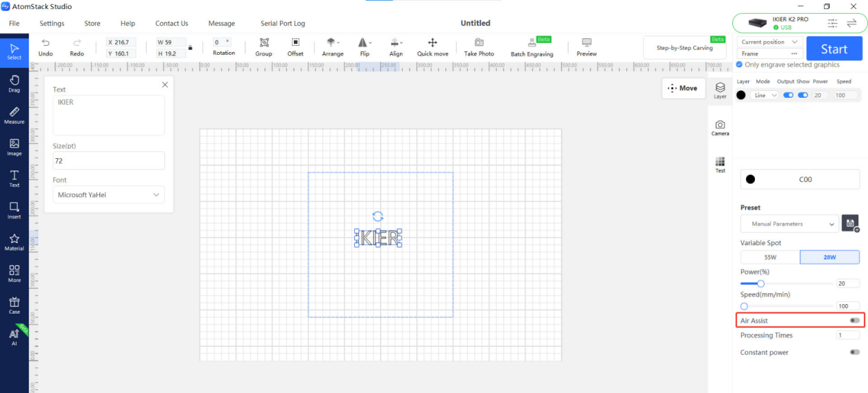
Task: Click the switch device arrows icon
Action: 852,23
